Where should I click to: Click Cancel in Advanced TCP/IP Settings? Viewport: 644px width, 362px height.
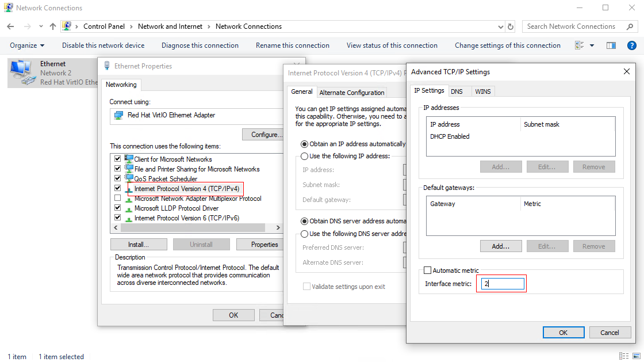[x=609, y=333]
